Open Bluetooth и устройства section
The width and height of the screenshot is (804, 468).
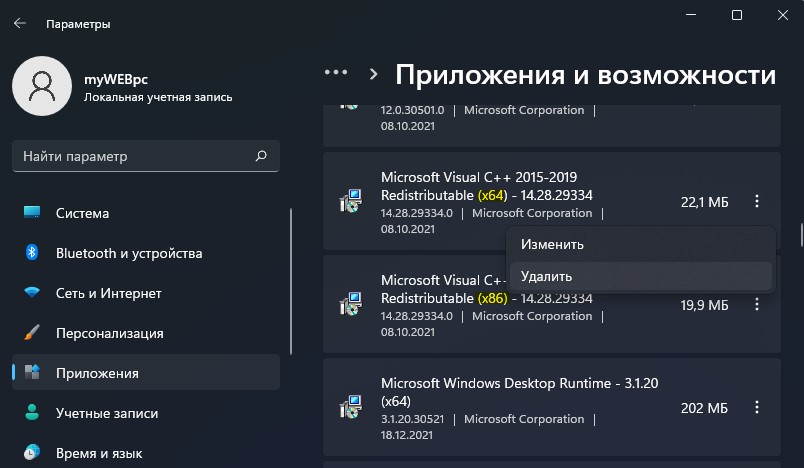[146, 253]
